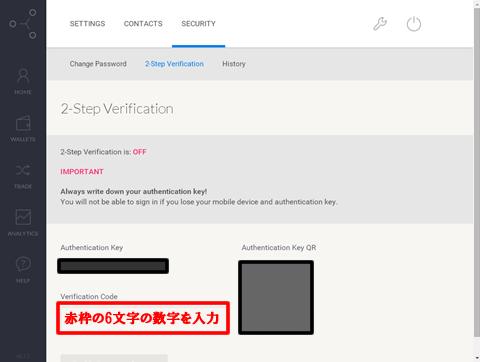Open the Wallets sidebar icon
Image resolution: width=480 pixels, height=362 pixels.
coord(23,123)
